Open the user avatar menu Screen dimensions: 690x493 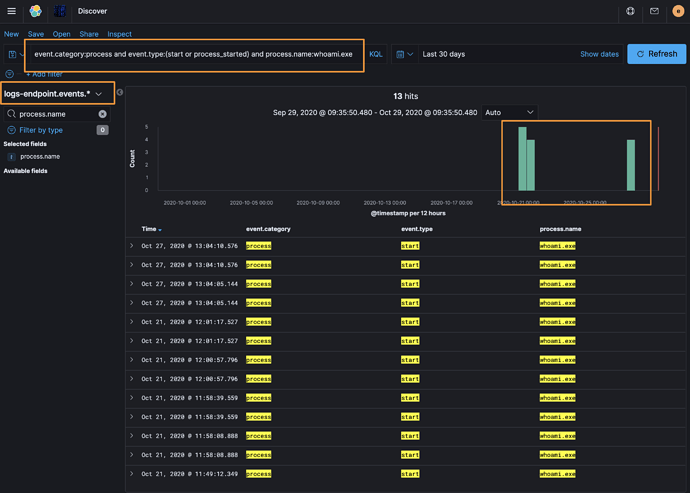pos(678,12)
